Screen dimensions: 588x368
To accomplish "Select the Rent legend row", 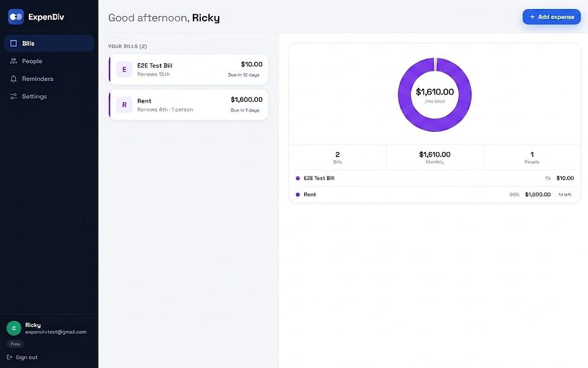I will (435, 194).
